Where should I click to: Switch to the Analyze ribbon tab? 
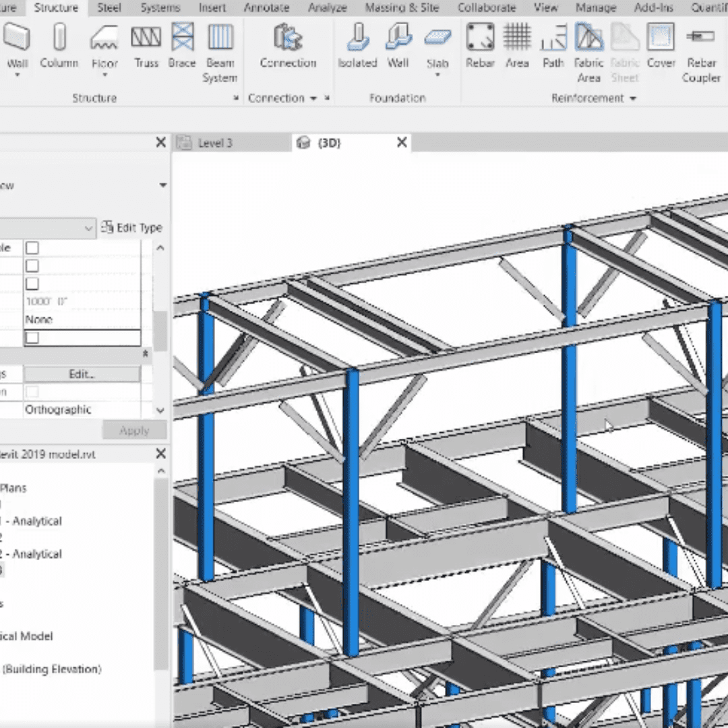click(328, 7)
